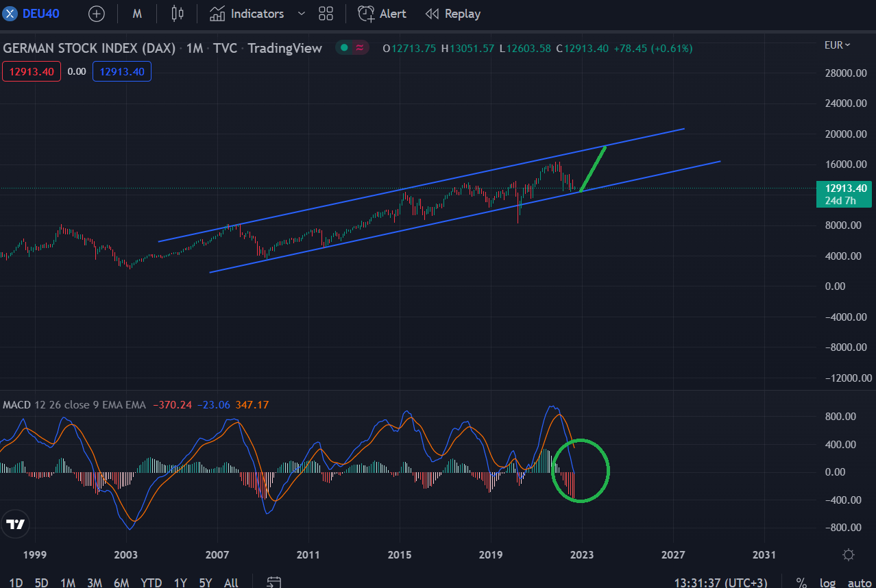Click the low value L12603.58

(x=525, y=48)
